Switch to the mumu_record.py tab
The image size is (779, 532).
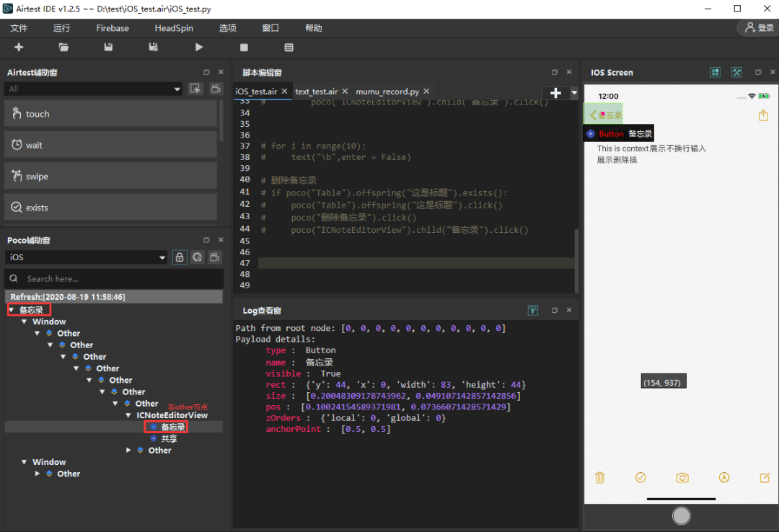point(387,92)
